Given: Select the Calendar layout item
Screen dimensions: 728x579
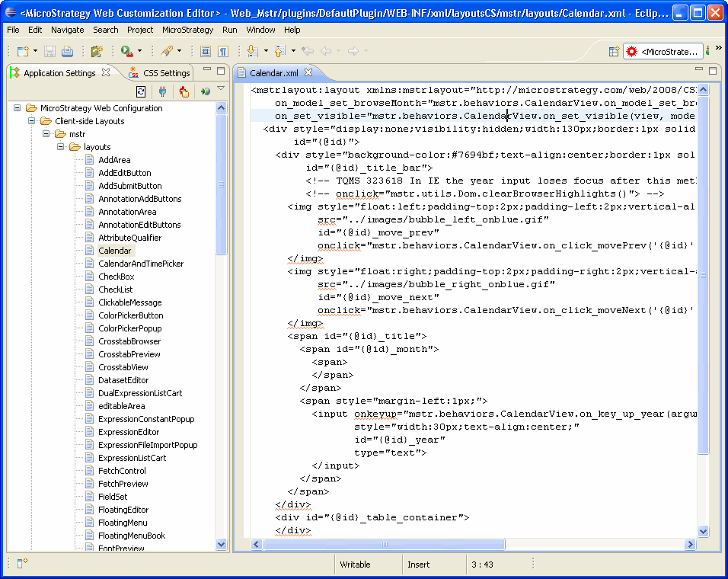Looking at the screenshot, I should click(115, 251).
